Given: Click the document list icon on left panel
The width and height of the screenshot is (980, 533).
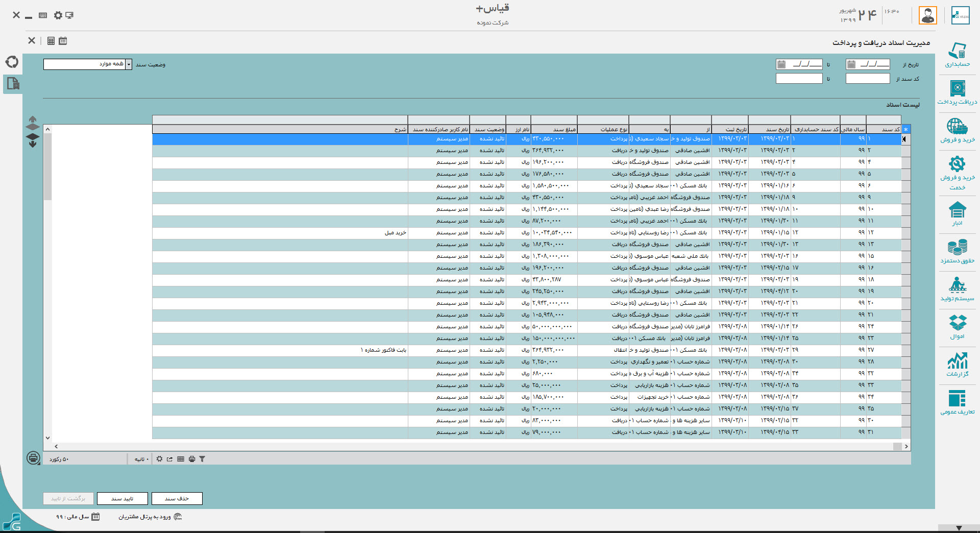Looking at the screenshot, I should [x=13, y=84].
